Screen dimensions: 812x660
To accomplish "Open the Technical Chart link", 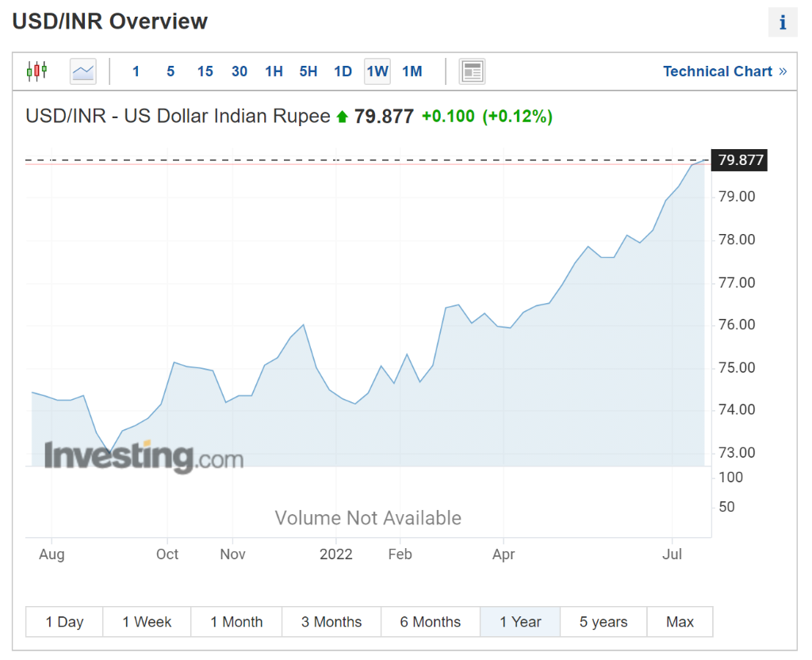I will (724, 71).
